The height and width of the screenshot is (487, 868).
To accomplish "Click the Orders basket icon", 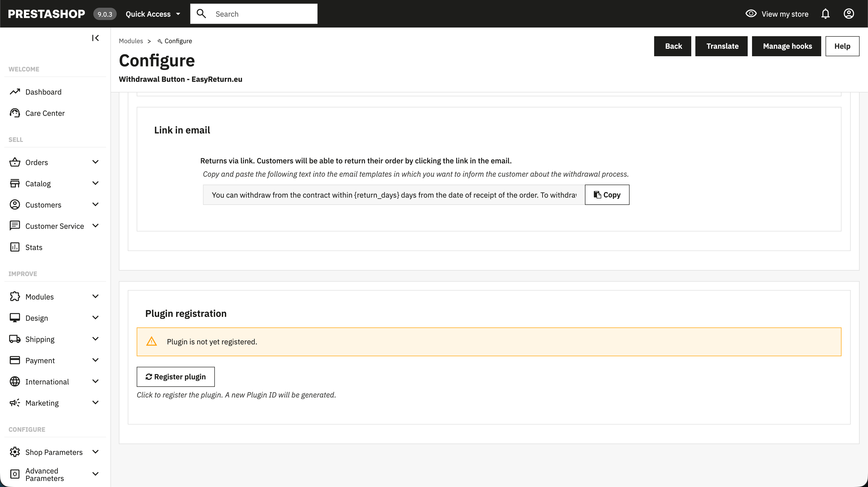I will (15, 162).
